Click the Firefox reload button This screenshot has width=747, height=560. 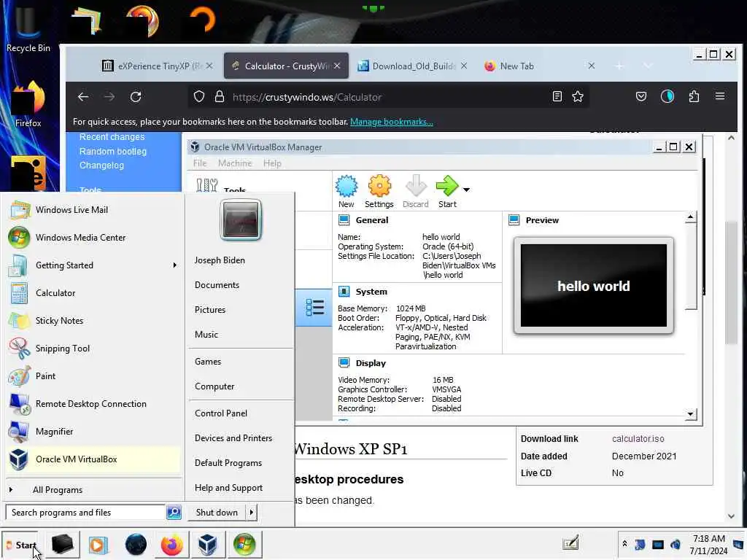136,97
